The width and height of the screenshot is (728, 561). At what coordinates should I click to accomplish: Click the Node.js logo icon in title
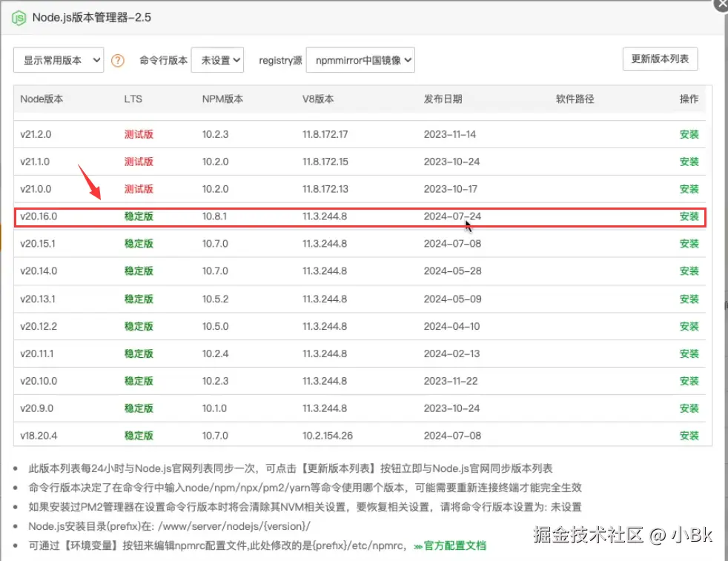tap(19, 18)
